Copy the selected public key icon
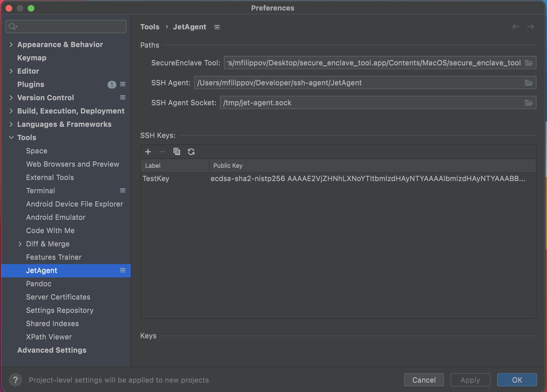 (177, 152)
